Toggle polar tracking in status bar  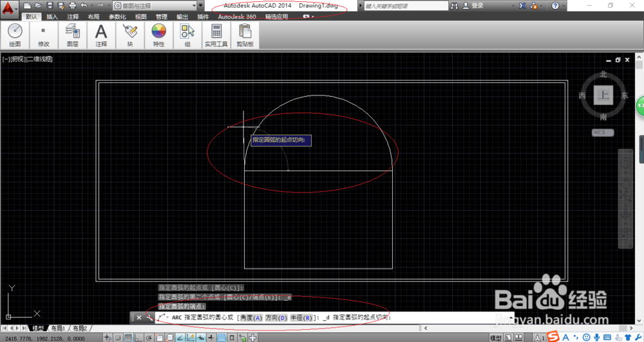coord(149,337)
